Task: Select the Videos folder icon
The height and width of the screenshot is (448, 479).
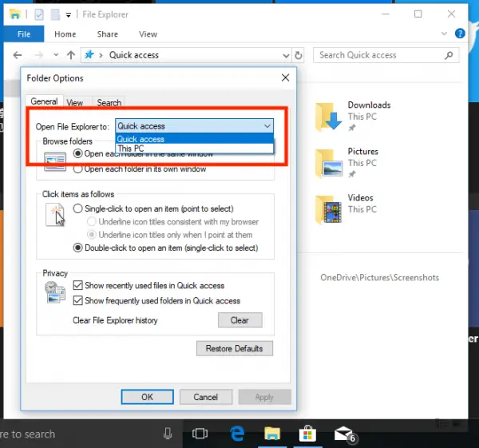Action: click(x=329, y=210)
